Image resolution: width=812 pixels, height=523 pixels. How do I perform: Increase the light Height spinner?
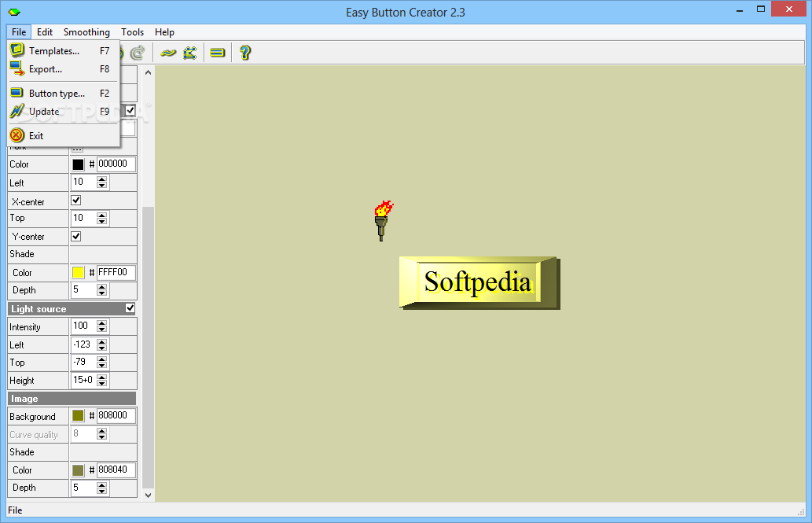102,378
